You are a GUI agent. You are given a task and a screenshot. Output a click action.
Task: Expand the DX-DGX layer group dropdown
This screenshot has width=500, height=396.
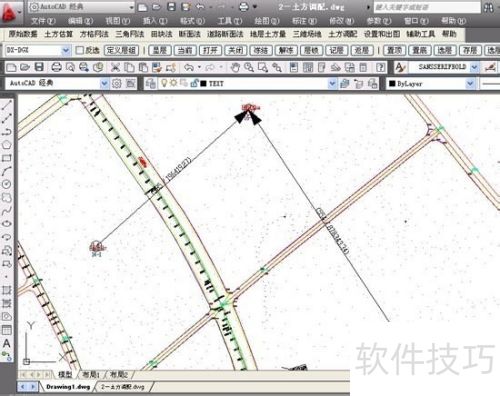click(x=66, y=50)
